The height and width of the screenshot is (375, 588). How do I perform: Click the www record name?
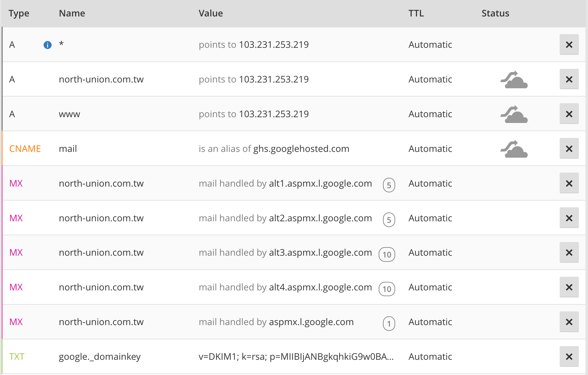(x=69, y=114)
